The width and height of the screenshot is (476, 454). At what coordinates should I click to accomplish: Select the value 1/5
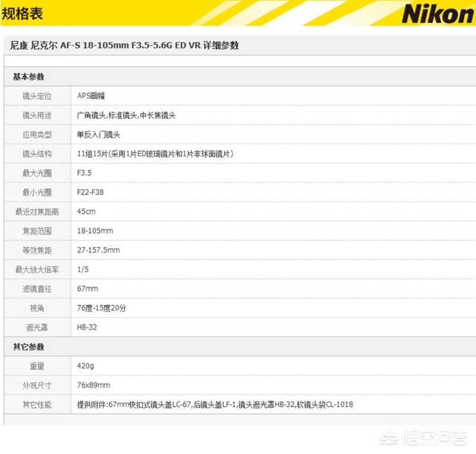pyautogui.click(x=83, y=269)
